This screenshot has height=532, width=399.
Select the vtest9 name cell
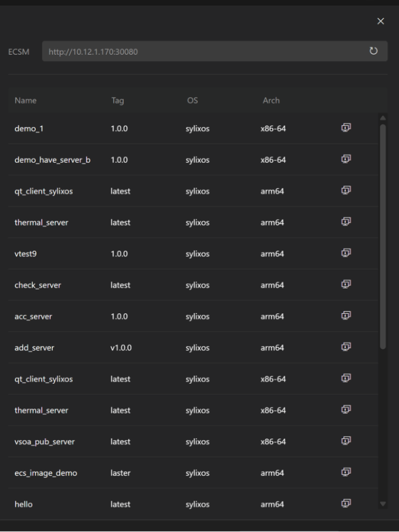25,254
